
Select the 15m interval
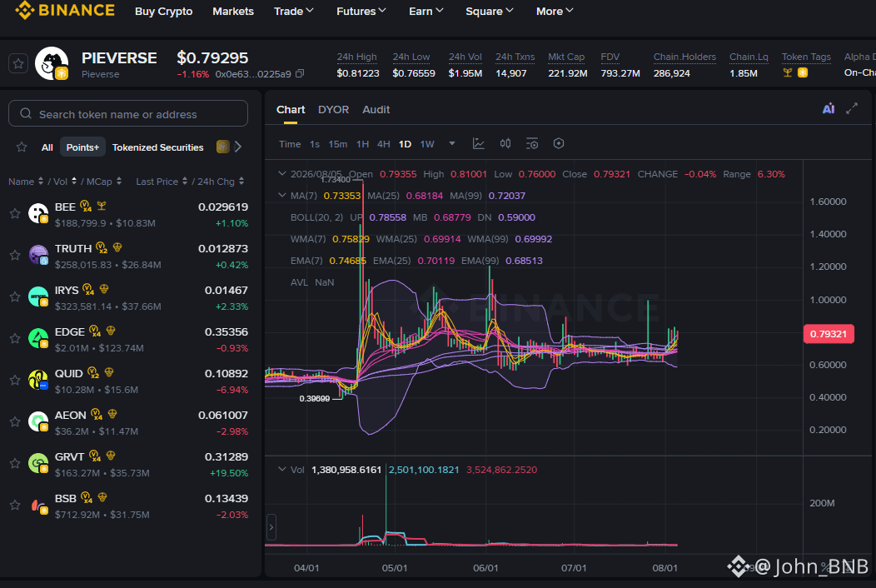click(337, 144)
